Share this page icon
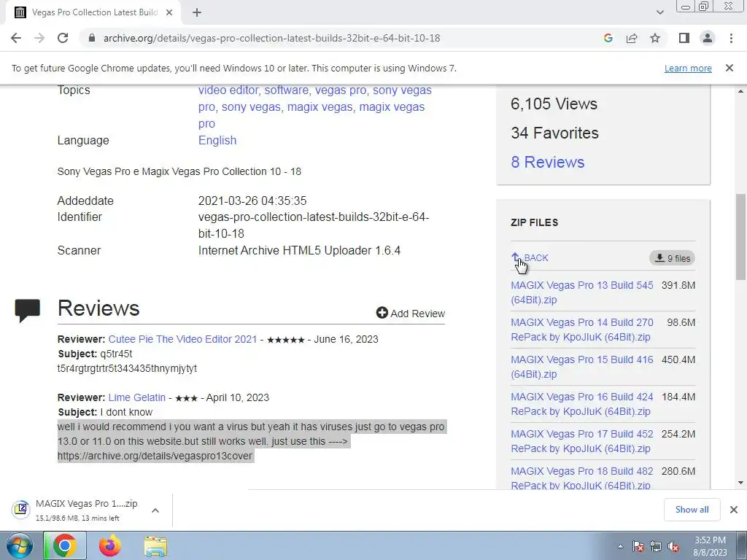 click(x=632, y=38)
